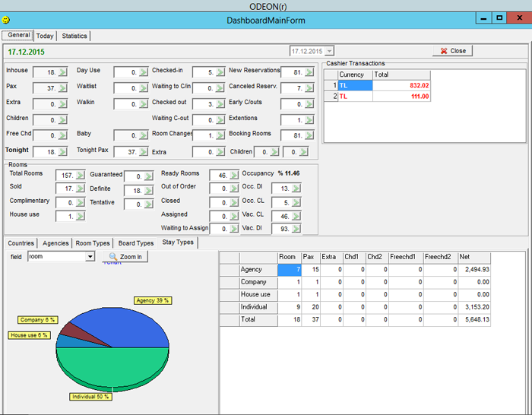532x415 pixels.
Task: Open Waiting to C/in detail arrow
Action: coord(220,88)
